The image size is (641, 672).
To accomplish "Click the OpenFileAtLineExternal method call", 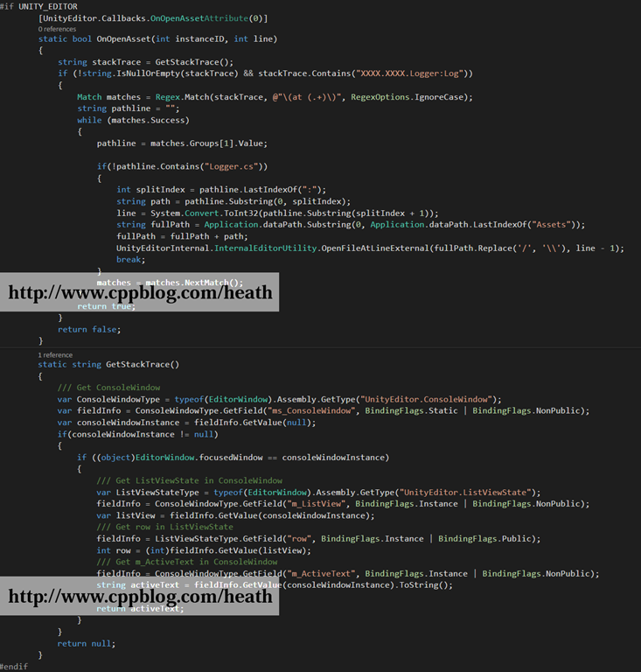I will (x=375, y=248).
